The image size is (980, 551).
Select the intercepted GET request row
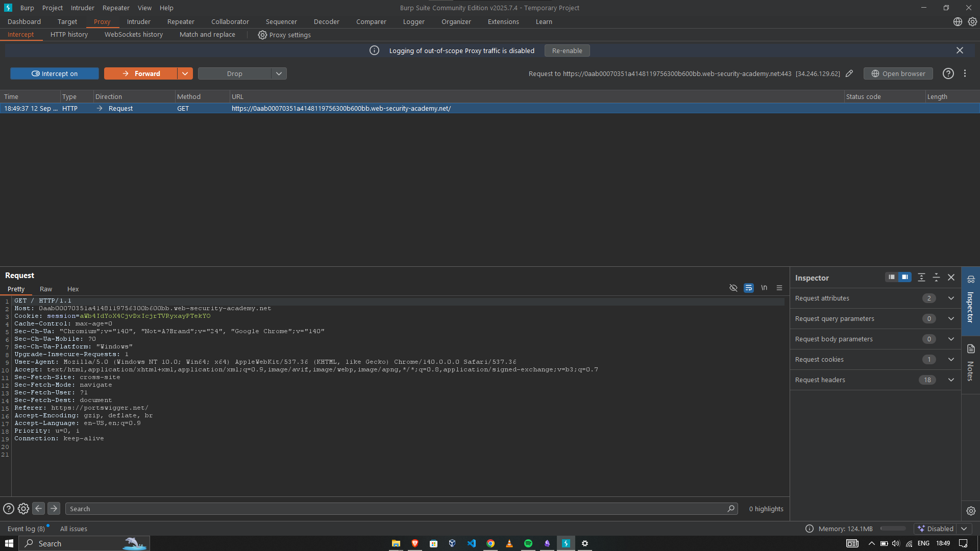tap(490, 108)
